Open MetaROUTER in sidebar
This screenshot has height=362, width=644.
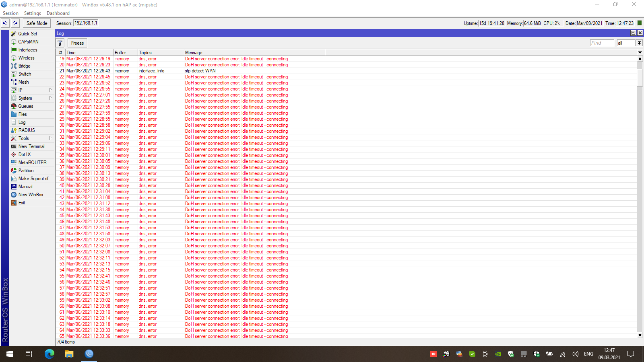[x=32, y=162]
